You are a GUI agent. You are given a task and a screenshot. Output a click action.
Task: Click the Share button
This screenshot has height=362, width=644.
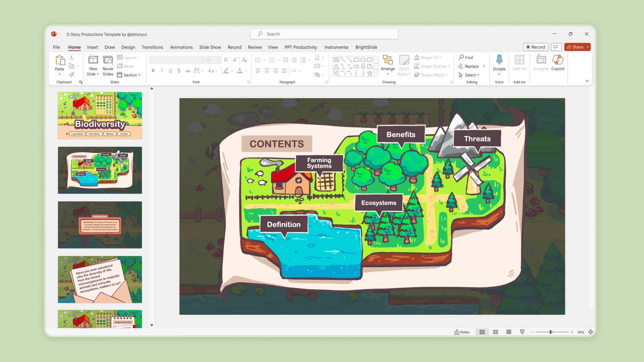(575, 47)
